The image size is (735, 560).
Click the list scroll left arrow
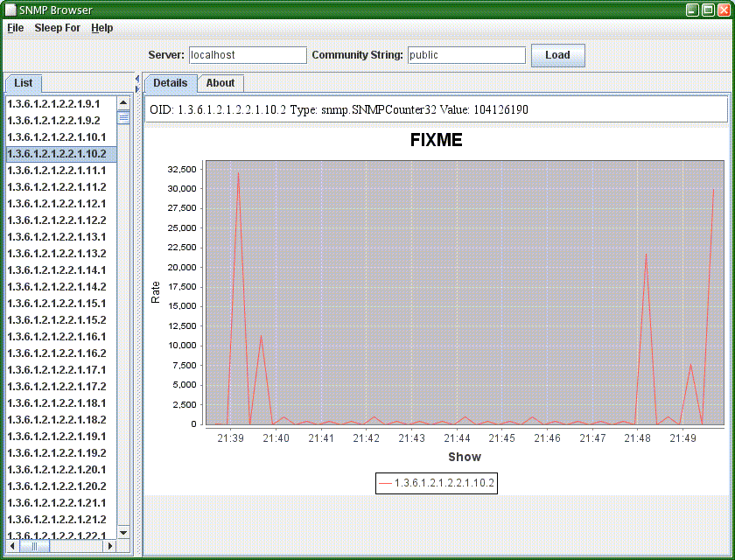[12, 546]
